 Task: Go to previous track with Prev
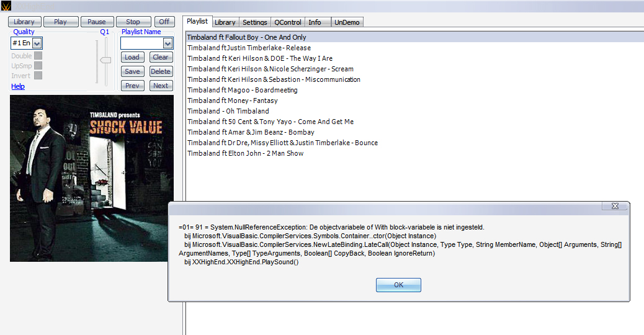click(132, 86)
